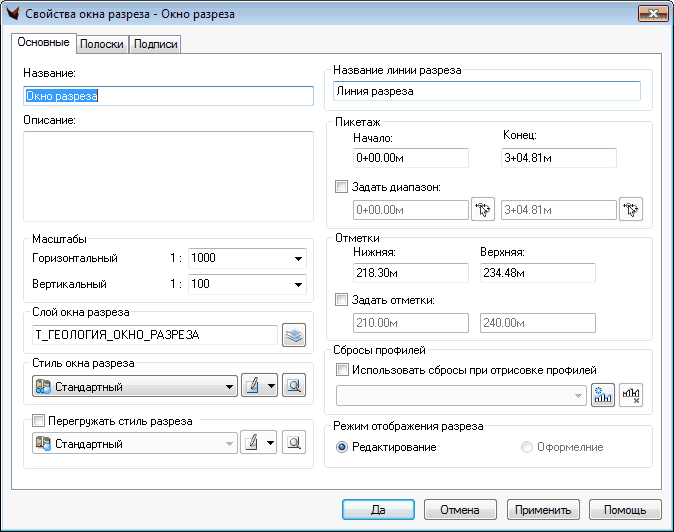Expand the Стиль окна разреза dropdown
The width and height of the screenshot is (674, 532).
(x=228, y=386)
